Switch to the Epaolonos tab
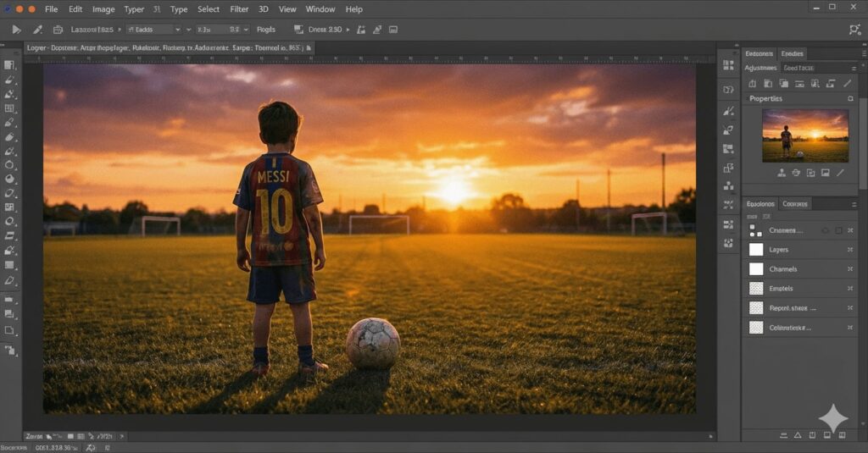Image resolution: width=868 pixels, height=453 pixels. pos(760,204)
